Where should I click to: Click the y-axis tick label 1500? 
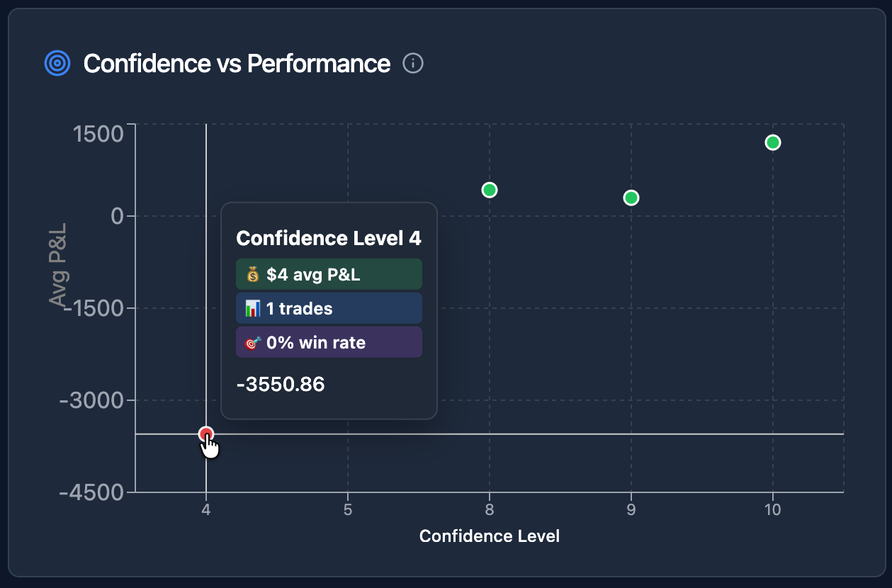[x=99, y=133]
